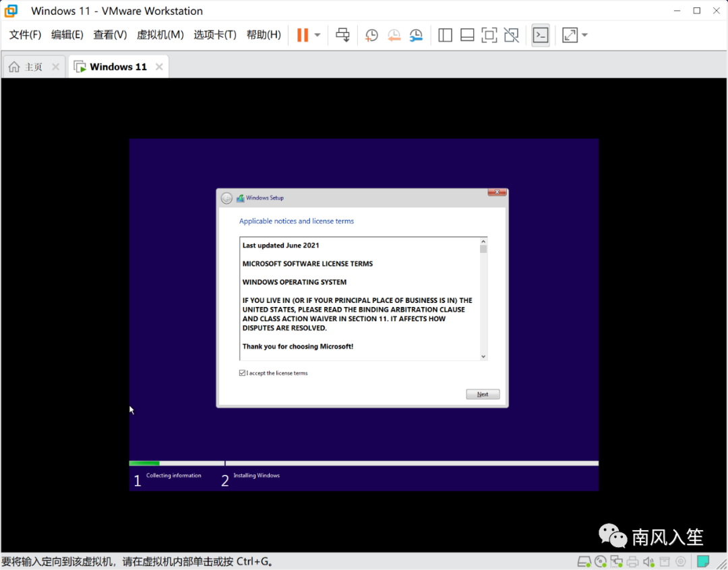Pause the virtual machine
The width and height of the screenshot is (728, 570).
tap(302, 35)
